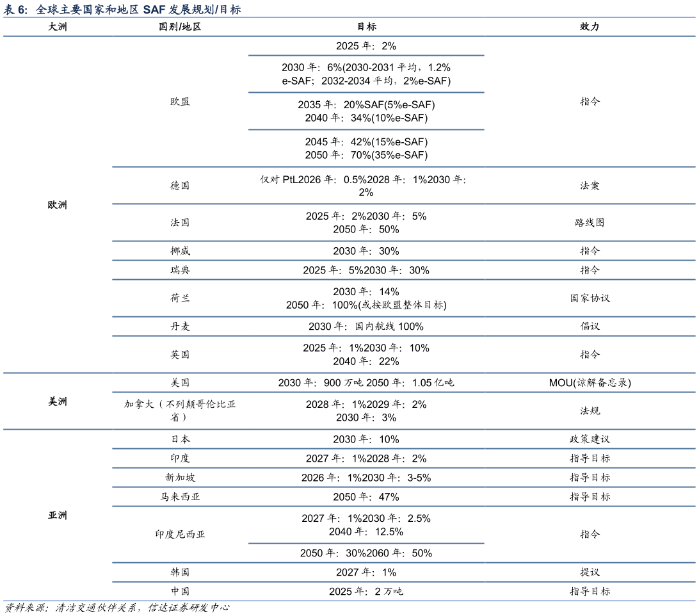
Task: Click the table's bottom border line
Action: [349, 601]
